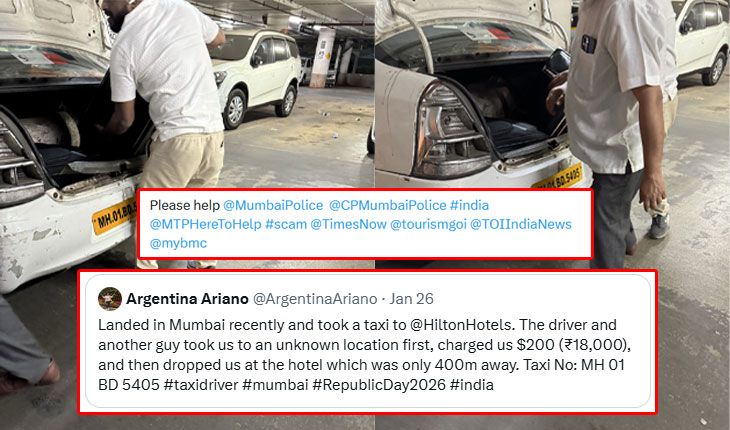Screen dimensions: 730x430
Task: Open the left taxi trunk photo
Action: click(186, 93)
